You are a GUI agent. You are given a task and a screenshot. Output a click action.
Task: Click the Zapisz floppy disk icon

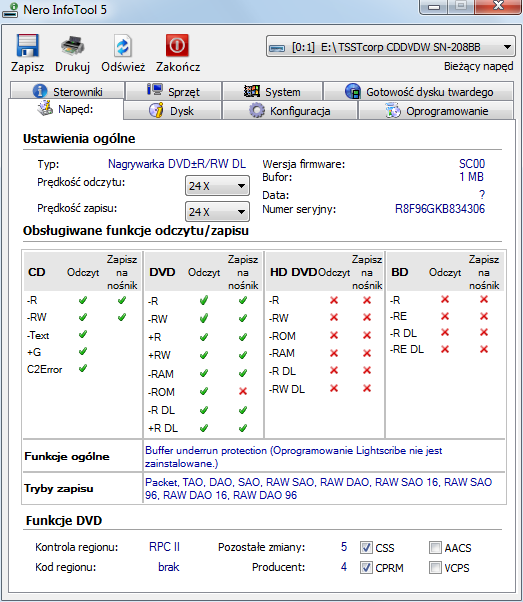click(x=28, y=46)
